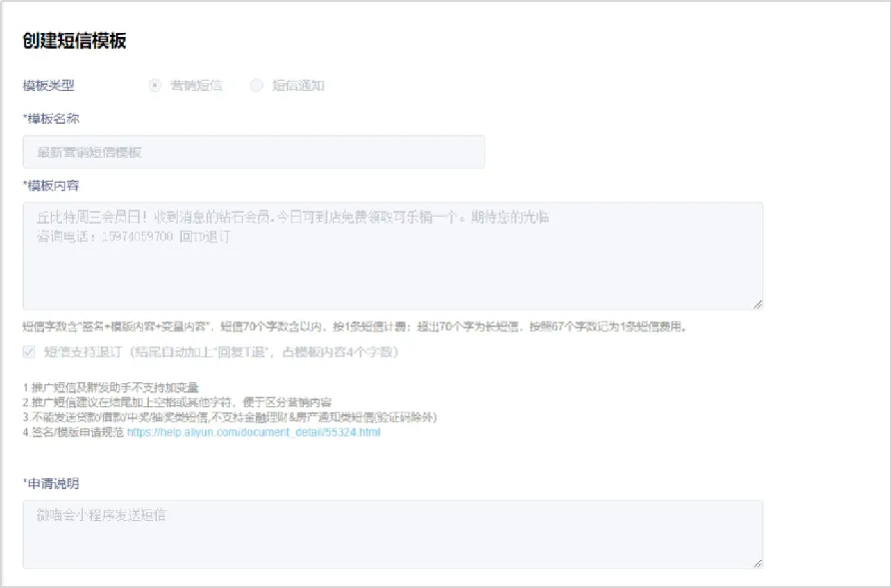Click the *模板名称 field label
The height and width of the screenshot is (588, 891).
coord(51,119)
